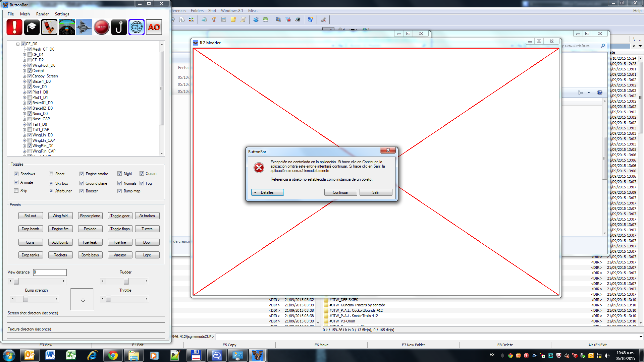The image size is (644, 362).
Task: Toggle the wireframe globe toolbar icon
Action: pos(137,27)
